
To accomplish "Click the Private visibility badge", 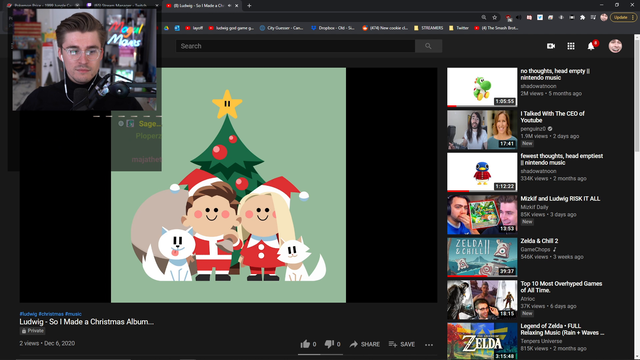I will click(x=33, y=331).
